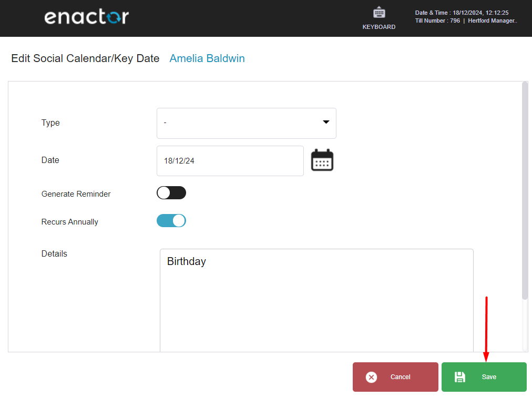532x397 pixels.
Task: Click the Enactor logo
Action: (x=87, y=17)
